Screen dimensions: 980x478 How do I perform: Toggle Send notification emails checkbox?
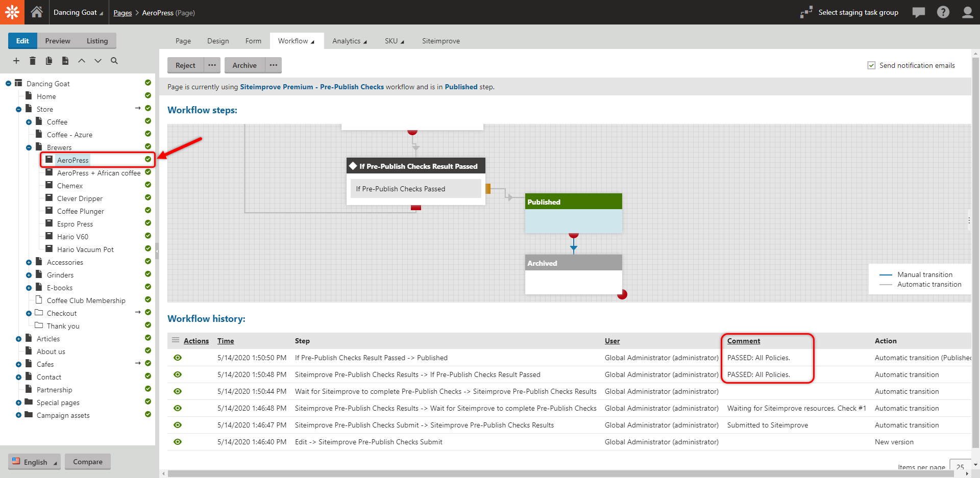point(871,65)
